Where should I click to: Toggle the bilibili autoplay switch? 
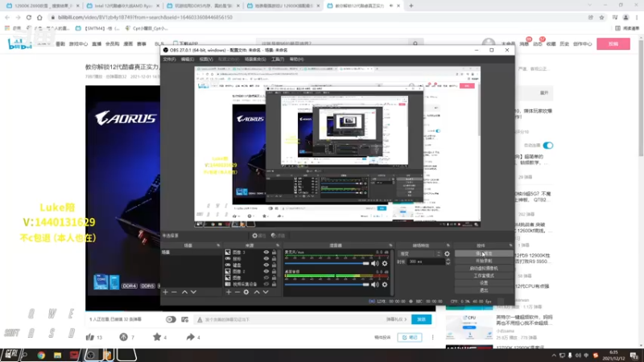coord(548,146)
